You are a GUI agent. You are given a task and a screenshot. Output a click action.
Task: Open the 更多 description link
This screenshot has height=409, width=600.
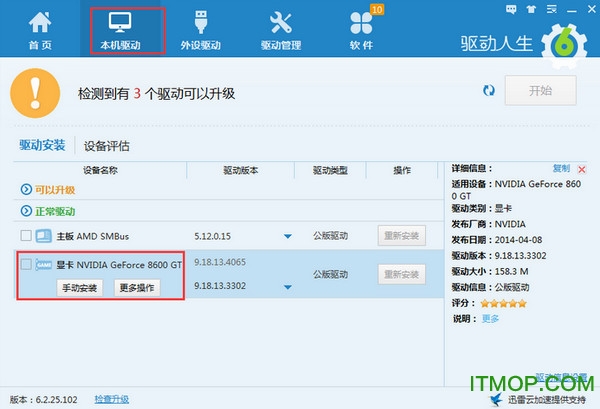[x=490, y=319]
